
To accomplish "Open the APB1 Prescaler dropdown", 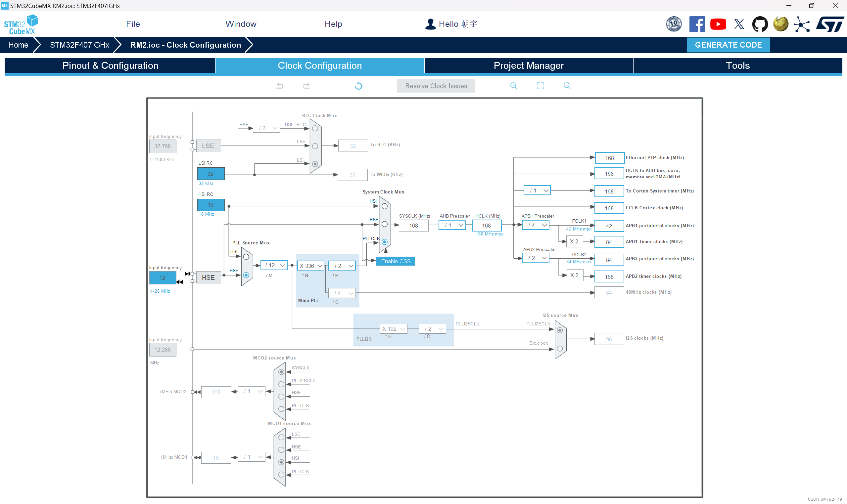I will click(536, 226).
